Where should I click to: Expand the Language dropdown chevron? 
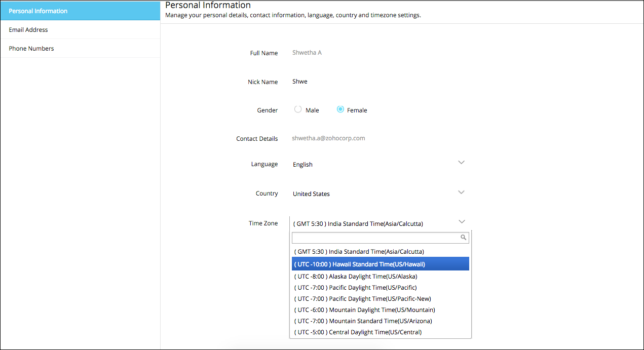(x=461, y=163)
